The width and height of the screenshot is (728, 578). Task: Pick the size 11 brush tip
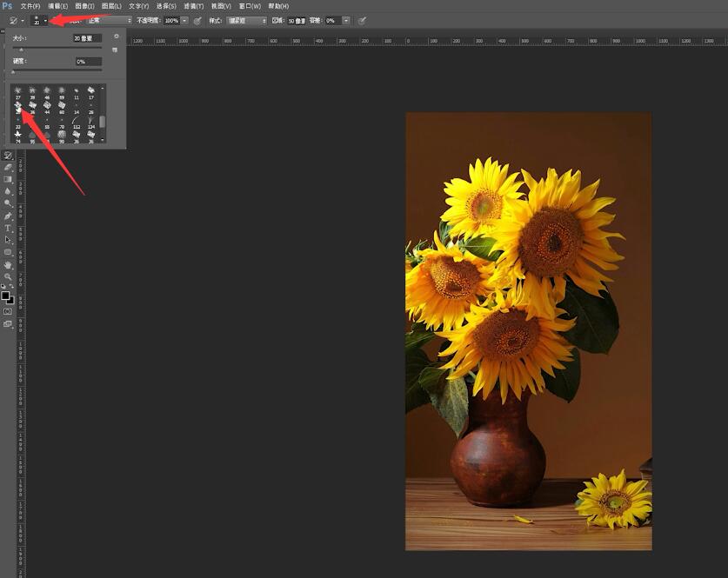tap(77, 92)
